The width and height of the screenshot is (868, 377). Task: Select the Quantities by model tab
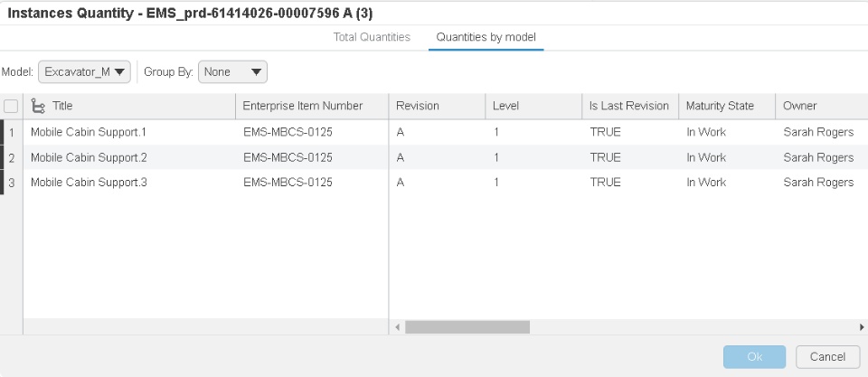[x=486, y=37]
